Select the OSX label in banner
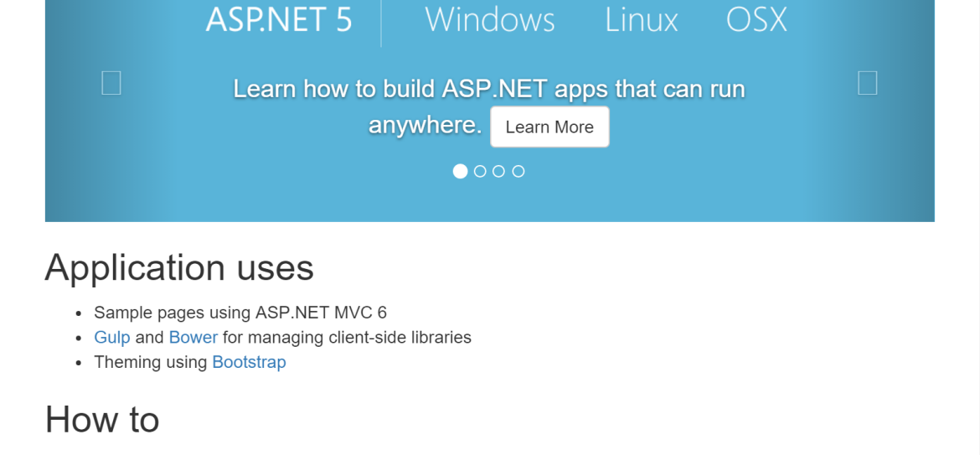This screenshot has height=455, width=980. 756,19
